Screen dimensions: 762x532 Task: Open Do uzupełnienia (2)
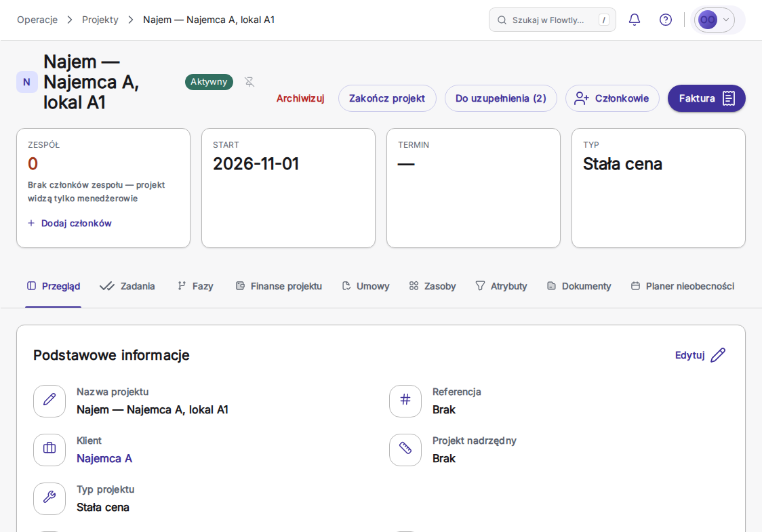(500, 98)
